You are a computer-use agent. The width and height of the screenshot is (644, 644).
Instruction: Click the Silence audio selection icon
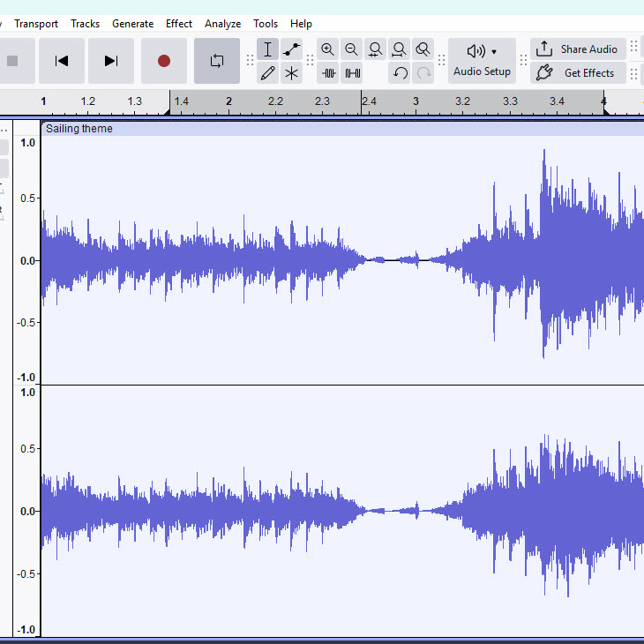pos(353,73)
